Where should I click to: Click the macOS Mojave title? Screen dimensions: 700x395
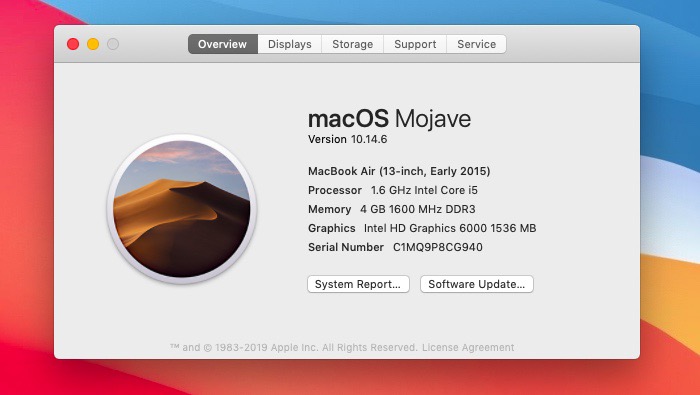pyautogui.click(x=389, y=119)
